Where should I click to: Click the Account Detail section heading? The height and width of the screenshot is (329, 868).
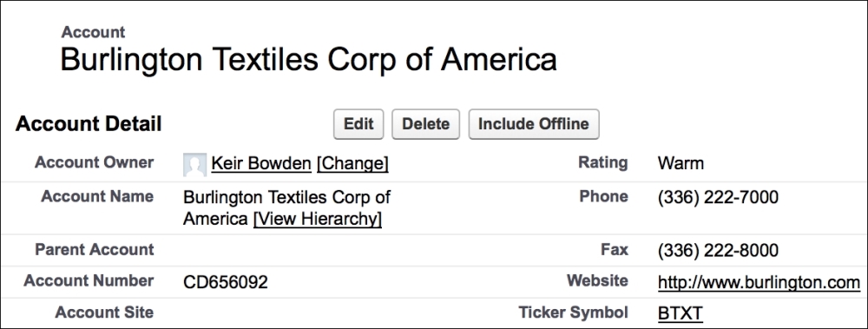(89, 123)
